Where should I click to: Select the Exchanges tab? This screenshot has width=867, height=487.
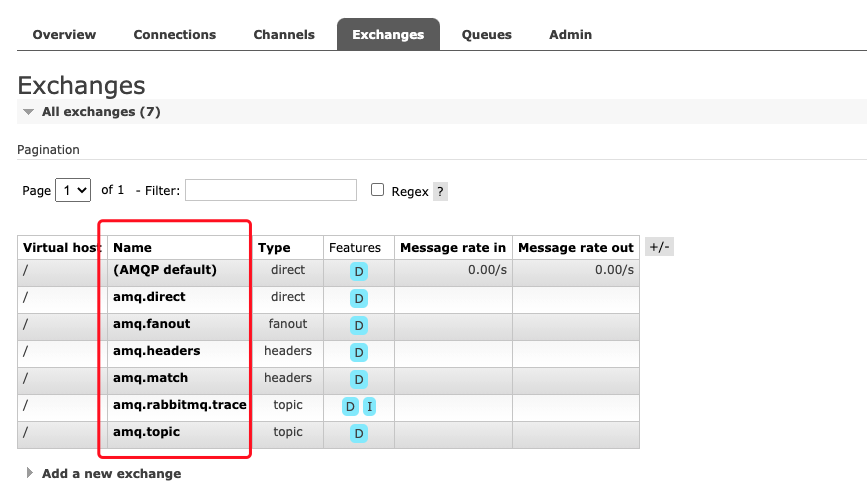[x=388, y=34]
